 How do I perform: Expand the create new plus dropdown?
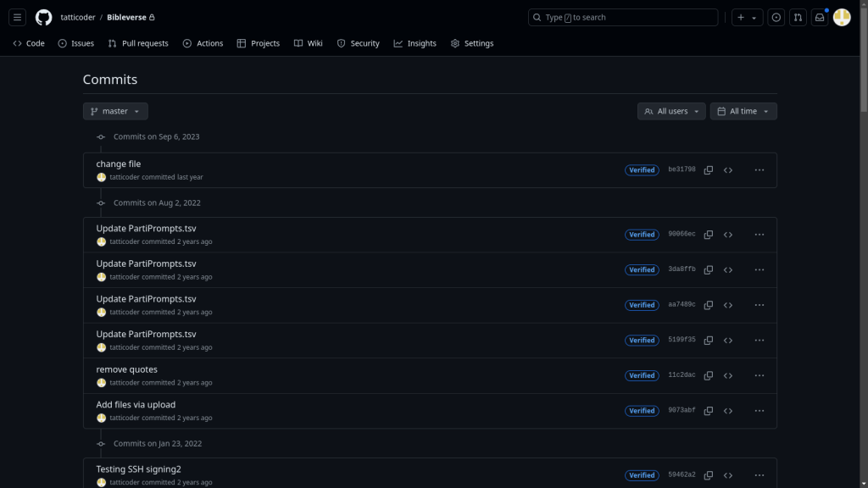(746, 17)
